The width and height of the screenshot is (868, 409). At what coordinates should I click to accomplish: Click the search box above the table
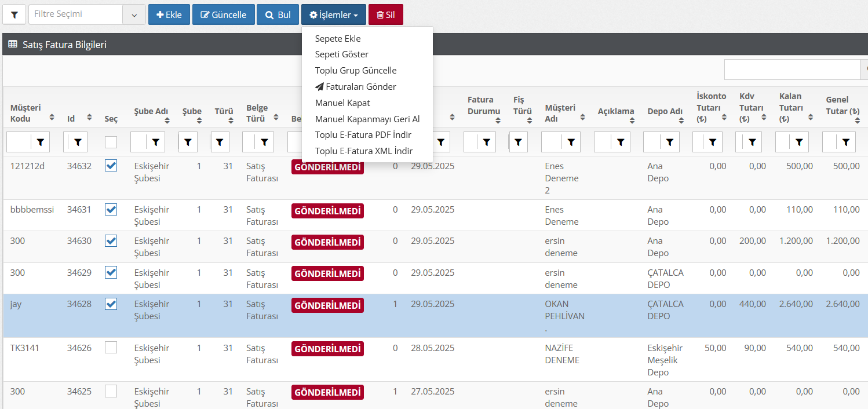tap(792, 70)
